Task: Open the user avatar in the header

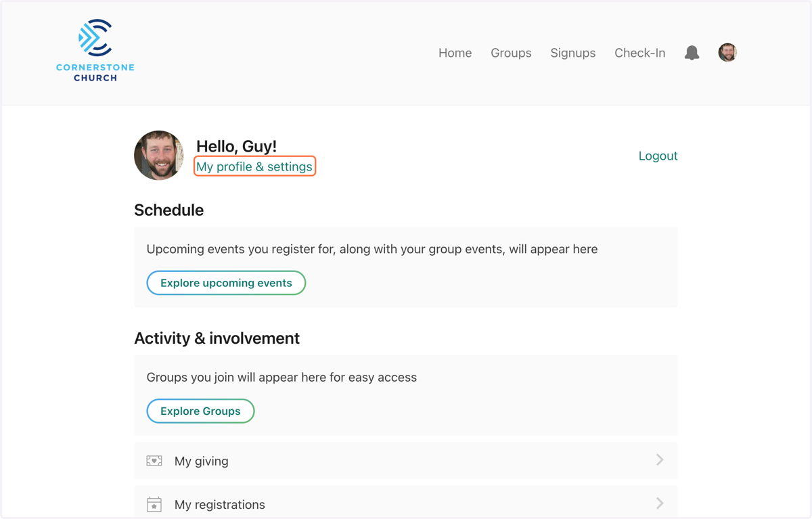Action: [727, 53]
